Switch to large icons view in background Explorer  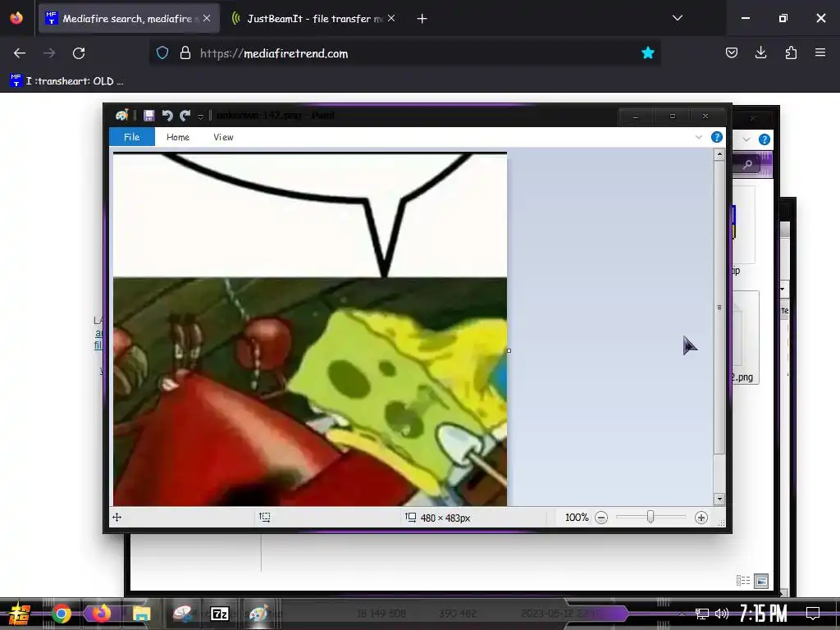coord(761,581)
